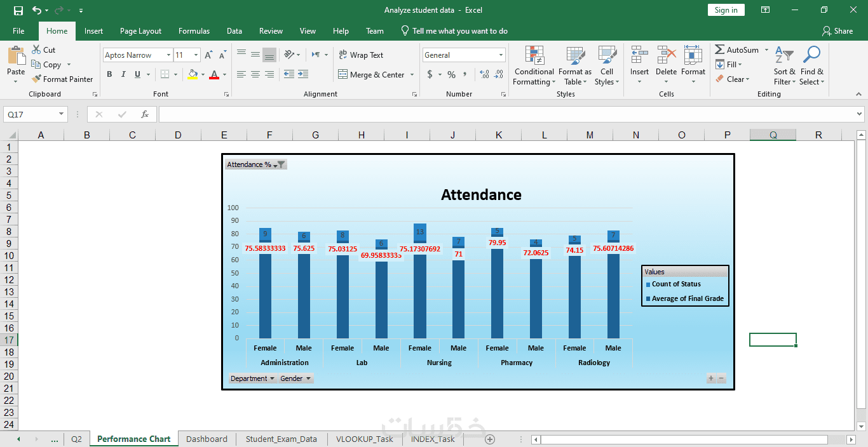Click the Format Painter icon
The width and height of the screenshot is (868, 447).
click(x=36, y=79)
